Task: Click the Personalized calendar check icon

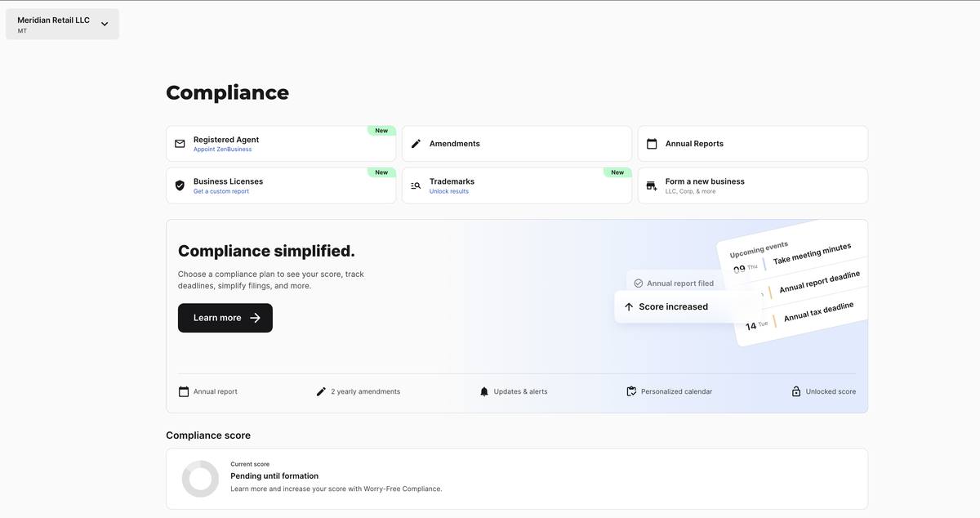Action: pos(631,391)
